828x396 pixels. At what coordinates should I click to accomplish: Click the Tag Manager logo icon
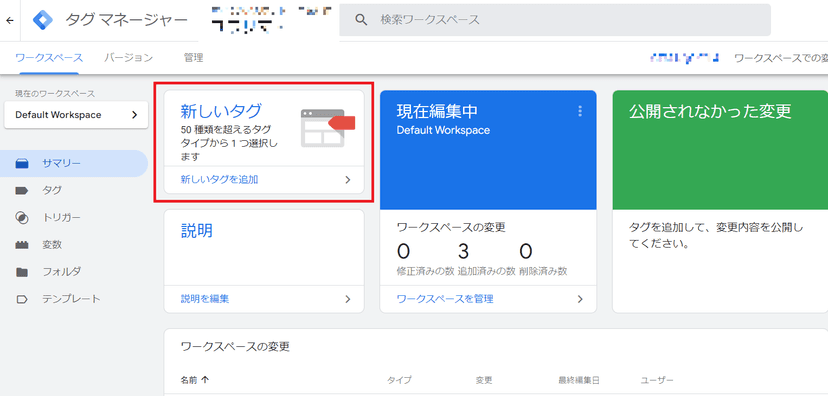click(x=43, y=20)
